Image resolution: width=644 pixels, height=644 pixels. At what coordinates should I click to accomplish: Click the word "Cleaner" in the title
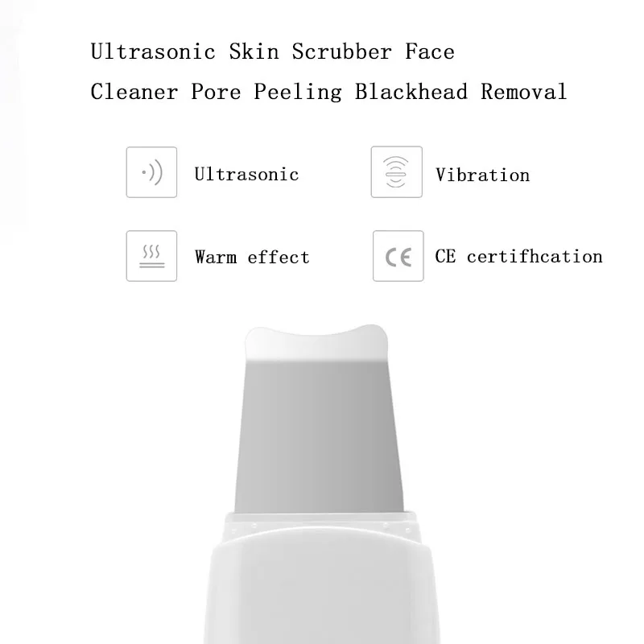click(134, 91)
